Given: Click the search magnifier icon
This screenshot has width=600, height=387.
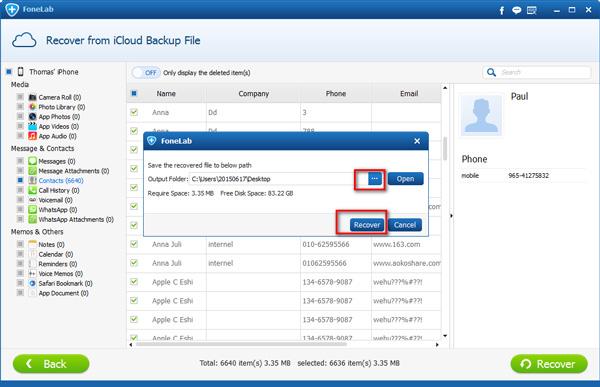Looking at the screenshot, I should [491, 72].
